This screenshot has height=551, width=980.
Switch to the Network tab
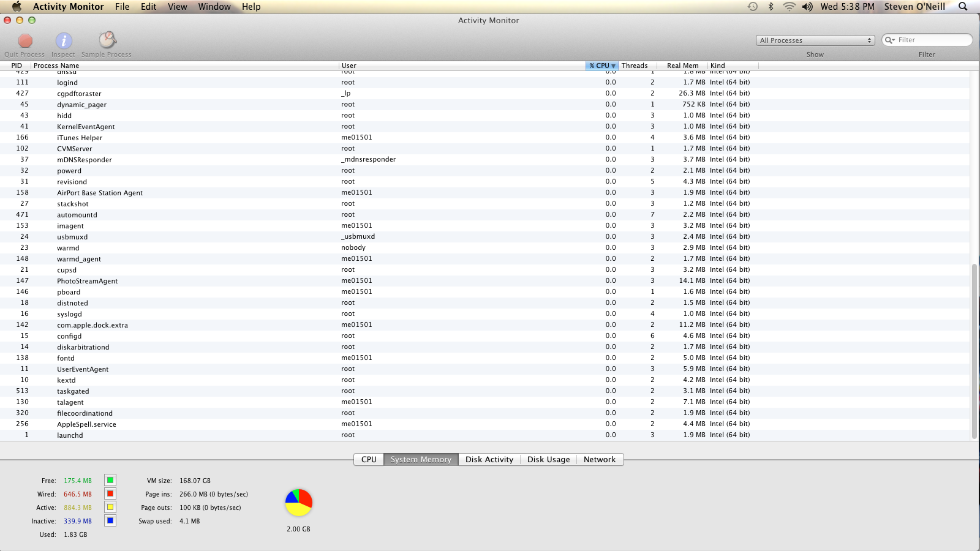pos(600,459)
